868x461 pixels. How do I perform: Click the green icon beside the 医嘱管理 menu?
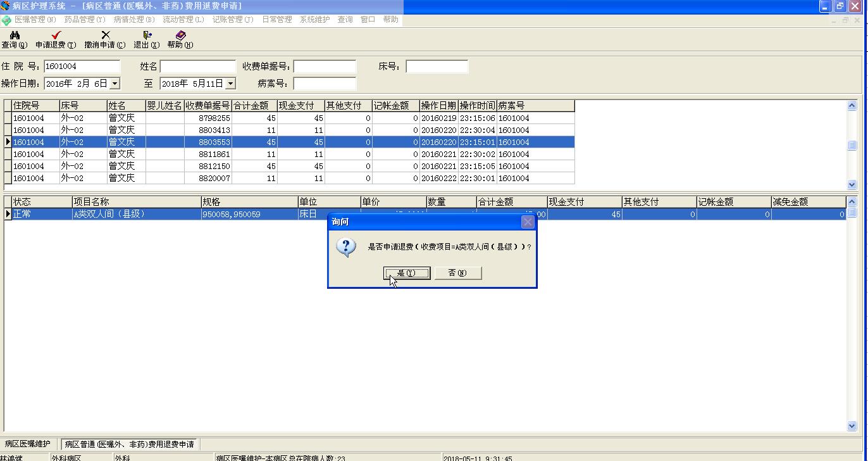tap(6, 20)
